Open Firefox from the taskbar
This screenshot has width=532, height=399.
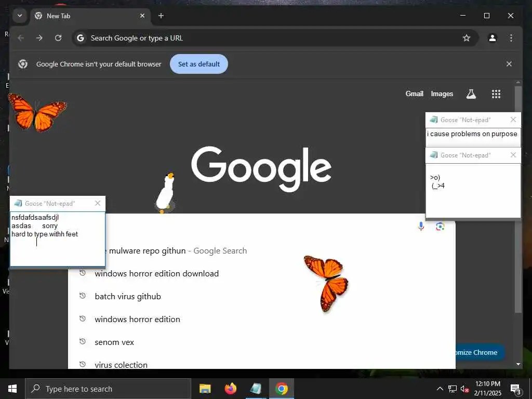pos(230,389)
